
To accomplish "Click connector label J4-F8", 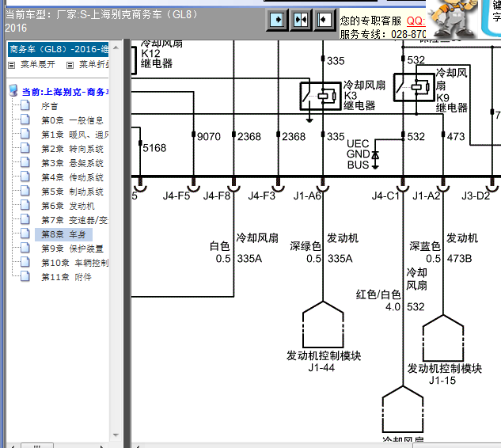I will [217, 196].
